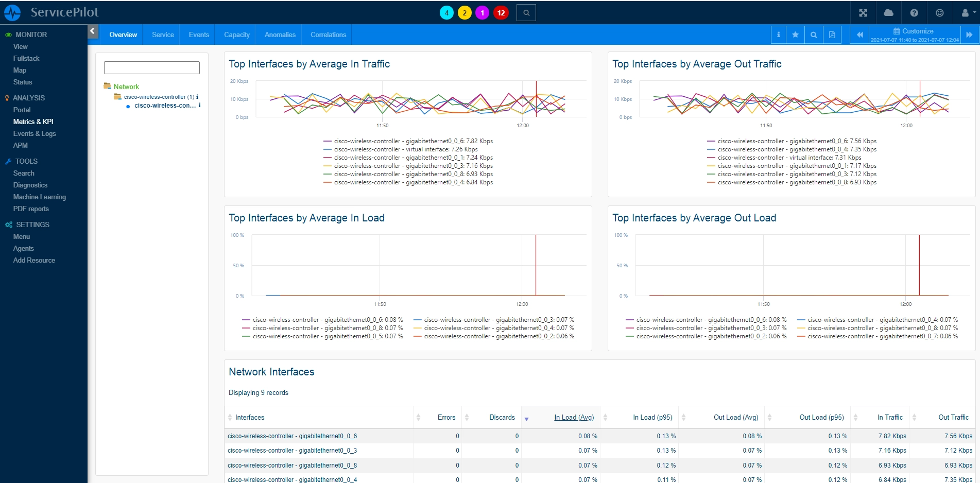Select cisco-wireless-controller (1) folder node
Image resolution: width=980 pixels, height=483 pixels.
click(x=159, y=97)
